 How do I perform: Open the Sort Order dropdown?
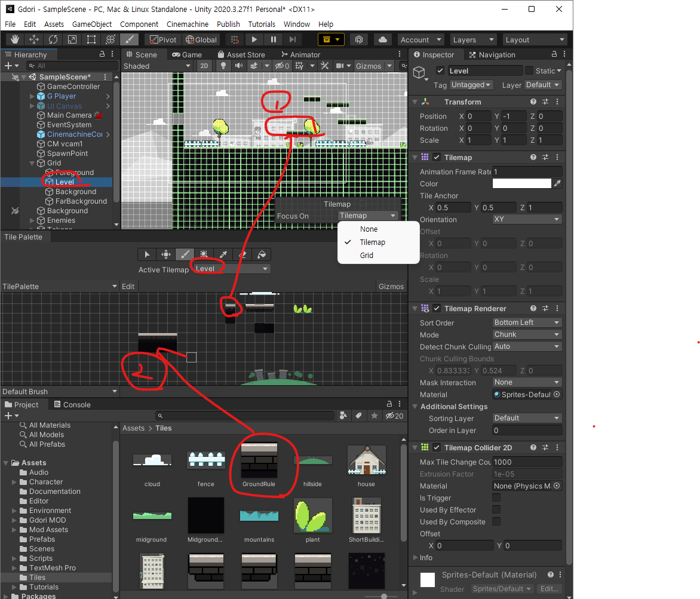tap(526, 322)
